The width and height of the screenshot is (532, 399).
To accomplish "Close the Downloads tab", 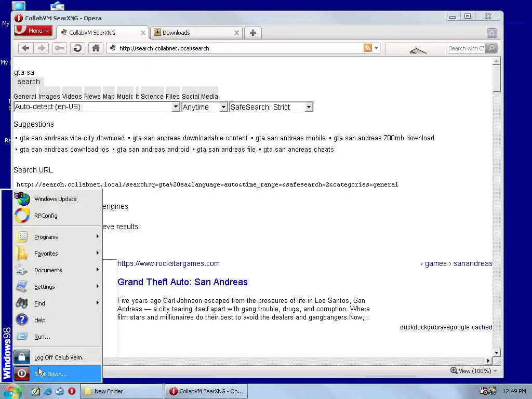I will click(x=236, y=33).
